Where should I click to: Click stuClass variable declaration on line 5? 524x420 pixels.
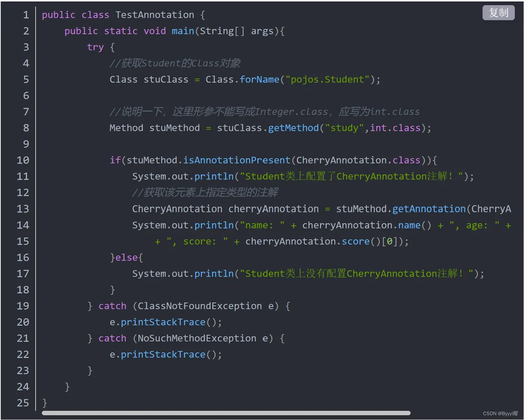[x=166, y=79]
